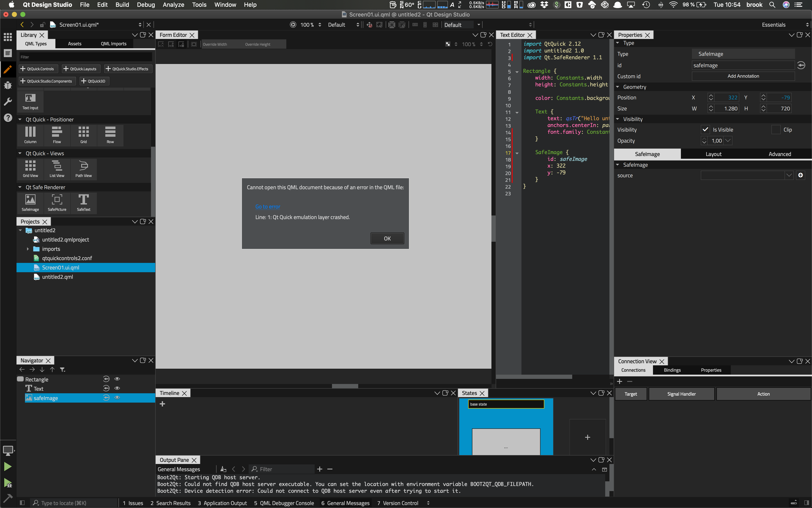Select the List View component
The width and height of the screenshot is (812, 508).
[57, 169]
